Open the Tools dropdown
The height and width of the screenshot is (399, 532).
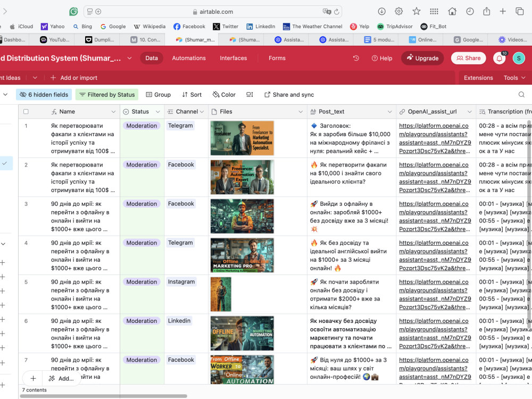click(x=514, y=78)
